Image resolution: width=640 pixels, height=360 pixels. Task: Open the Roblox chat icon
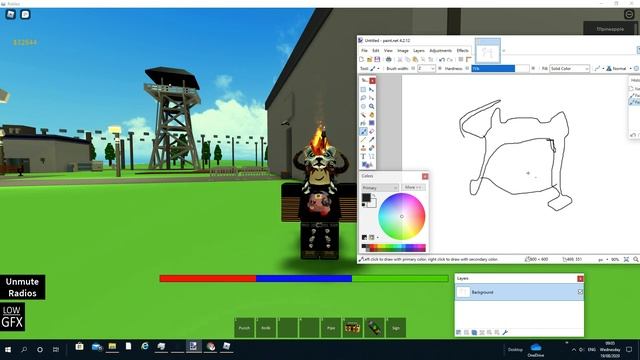pos(25,14)
